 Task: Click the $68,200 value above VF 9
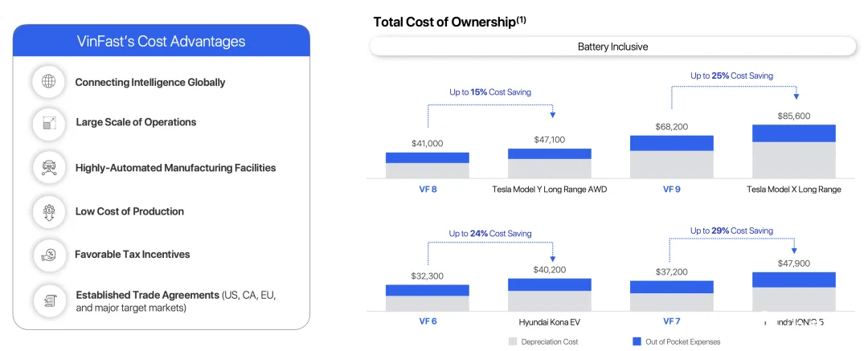(671, 127)
